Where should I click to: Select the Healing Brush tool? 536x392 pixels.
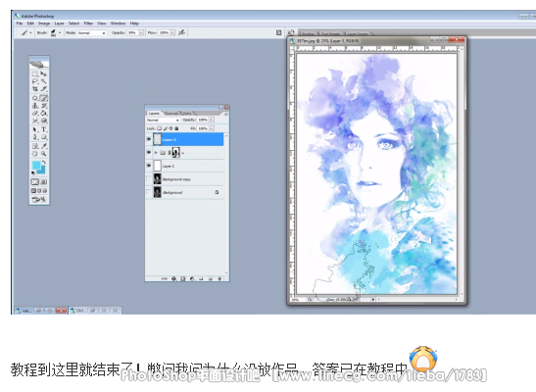click(35, 98)
